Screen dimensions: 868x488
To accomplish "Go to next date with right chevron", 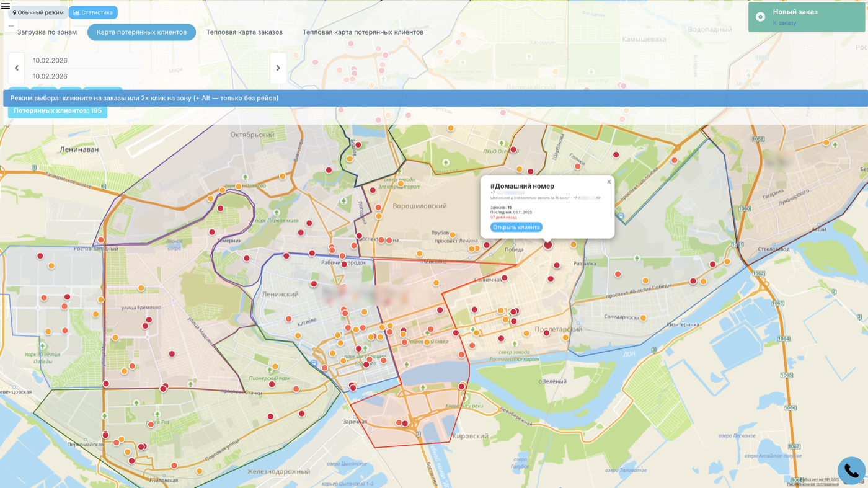I will click(x=278, y=68).
